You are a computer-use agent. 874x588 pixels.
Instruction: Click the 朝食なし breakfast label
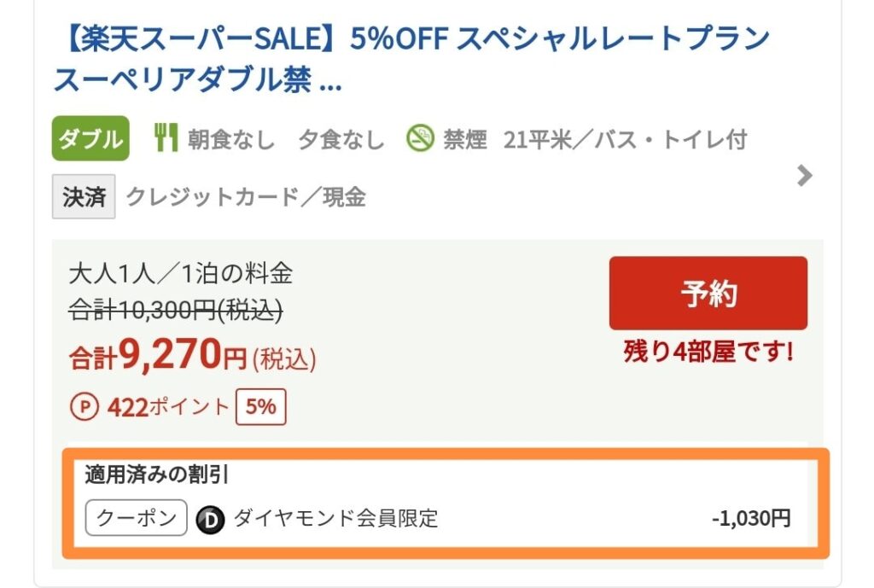click(x=231, y=139)
